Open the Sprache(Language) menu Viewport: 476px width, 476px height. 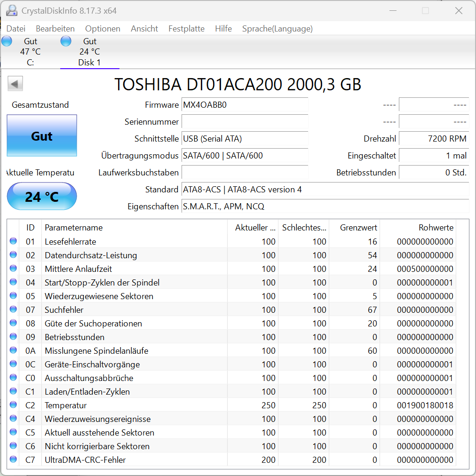pyautogui.click(x=277, y=29)
